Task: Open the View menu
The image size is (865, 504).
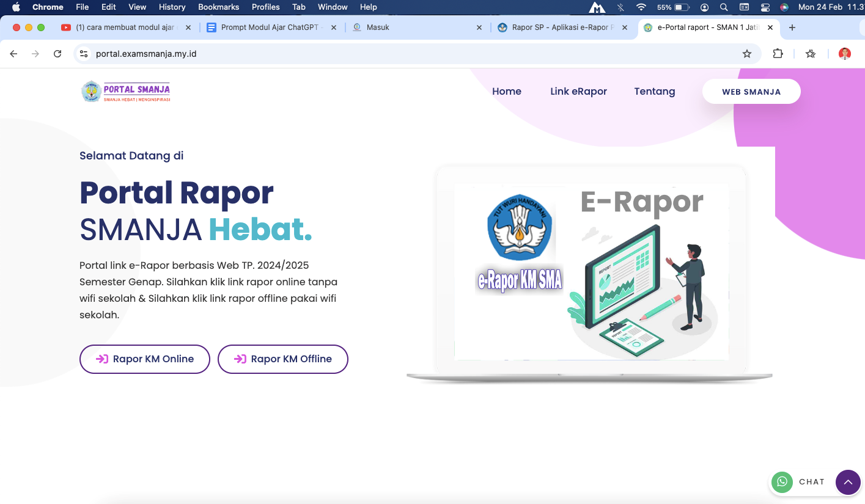Action: coord(138,7)
